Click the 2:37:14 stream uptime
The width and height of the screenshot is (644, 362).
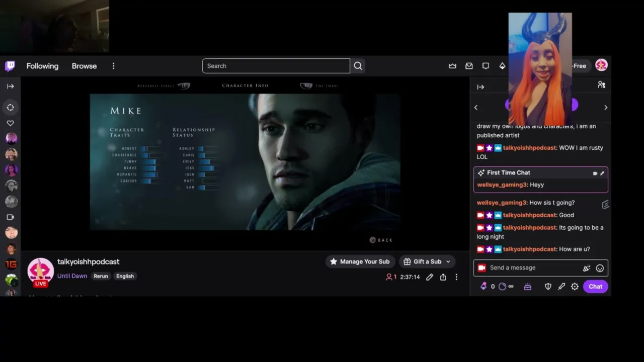[x=410, y=277]
